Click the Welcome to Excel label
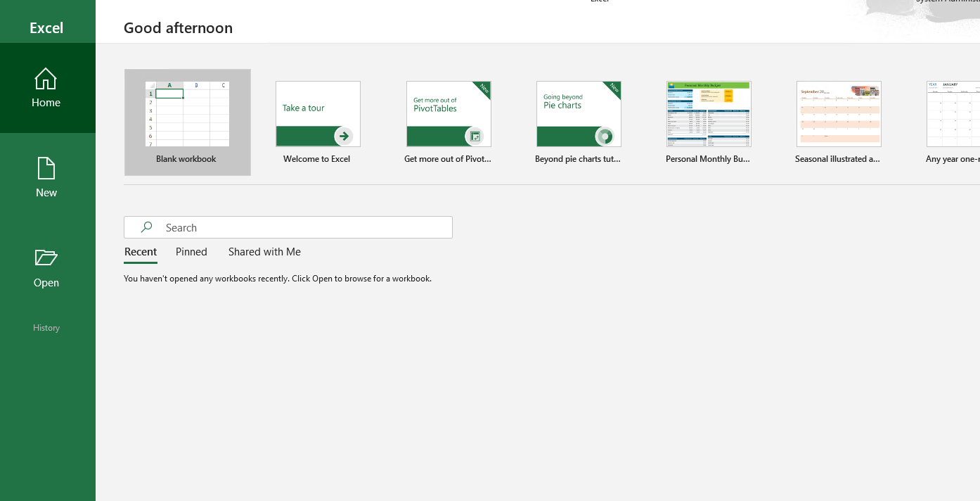Image resolution: width=980 pixels, height=501 pixels. 316,159
